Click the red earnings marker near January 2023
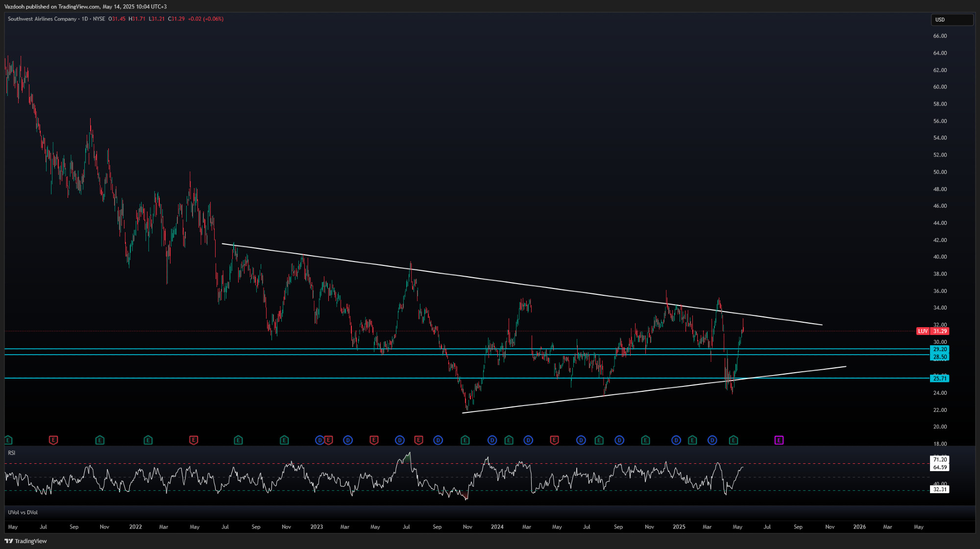980x549 pixels. 329,440
